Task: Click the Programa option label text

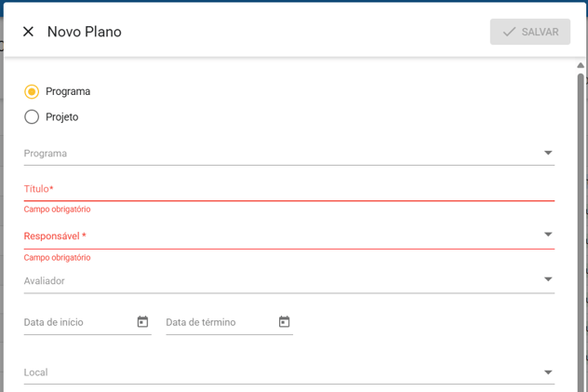Action: tap(68, 91)
